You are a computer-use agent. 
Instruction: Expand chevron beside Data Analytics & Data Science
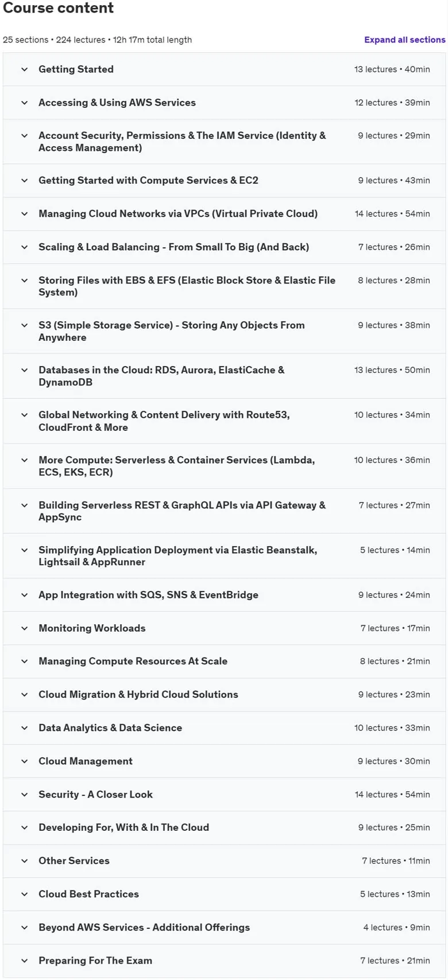tap(24, 728)
